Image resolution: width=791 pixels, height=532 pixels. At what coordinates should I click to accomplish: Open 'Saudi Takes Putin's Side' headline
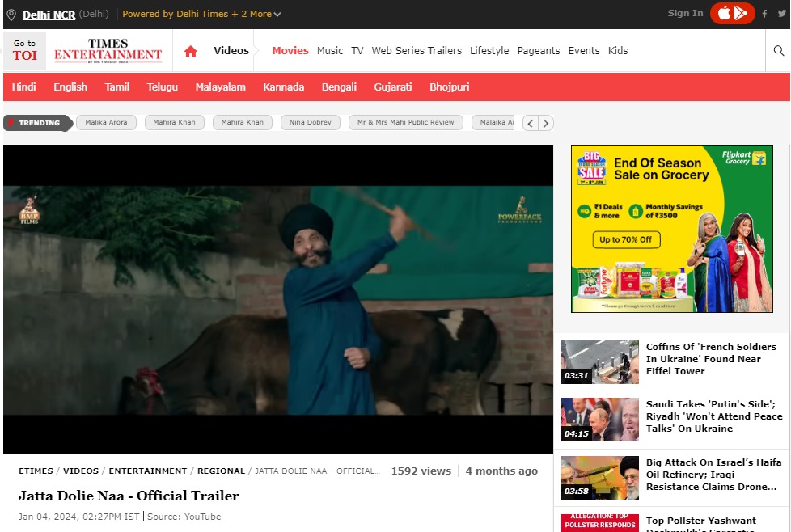click(x=714, y=416)
